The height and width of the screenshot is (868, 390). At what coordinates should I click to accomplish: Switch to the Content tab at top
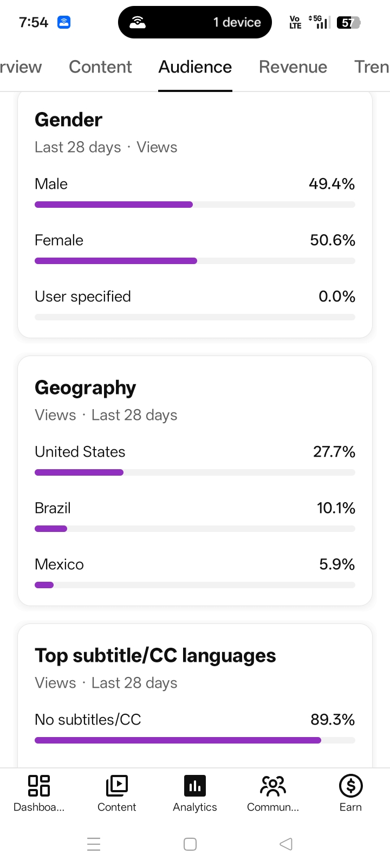click(x=100, y=67)
